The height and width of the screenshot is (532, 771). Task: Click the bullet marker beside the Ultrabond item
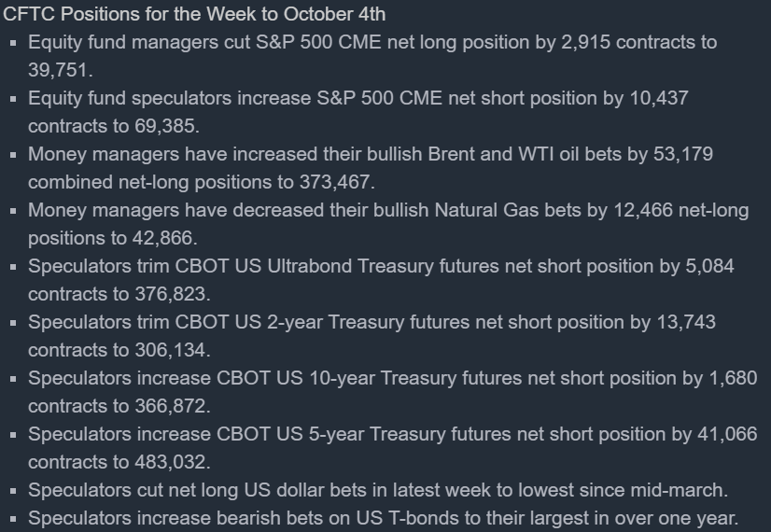13,267
